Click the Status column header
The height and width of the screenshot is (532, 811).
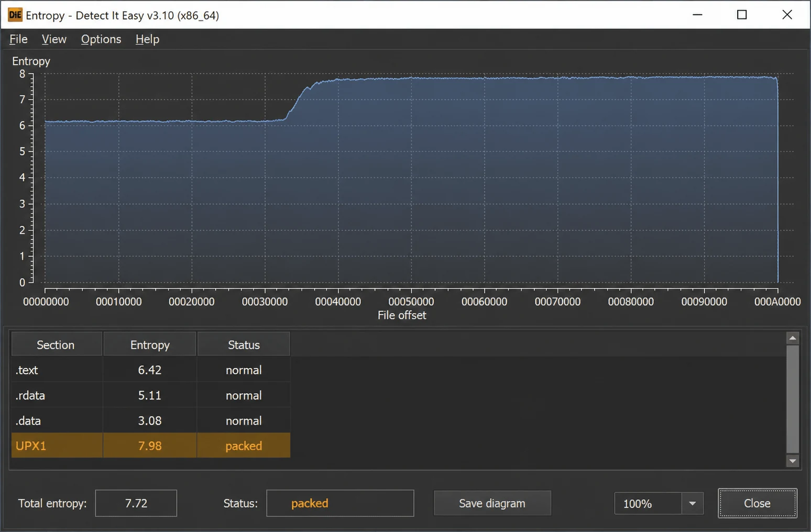244,345
